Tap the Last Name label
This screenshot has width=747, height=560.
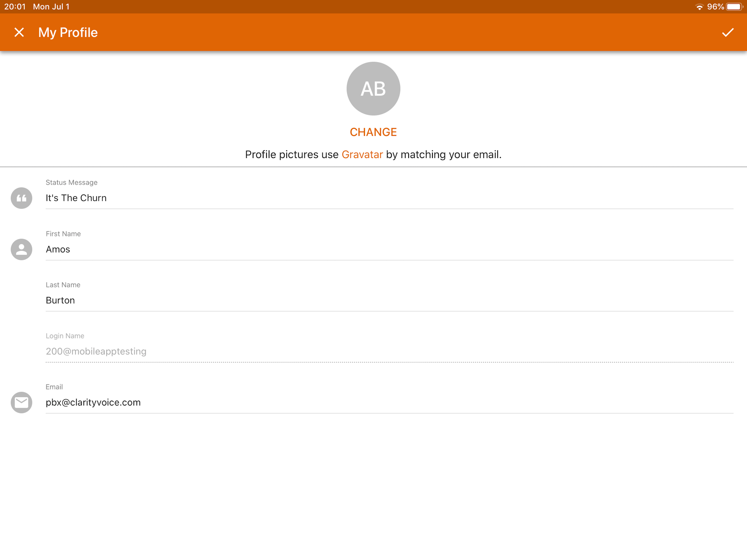pyautogui.click(x=63, y=285)
